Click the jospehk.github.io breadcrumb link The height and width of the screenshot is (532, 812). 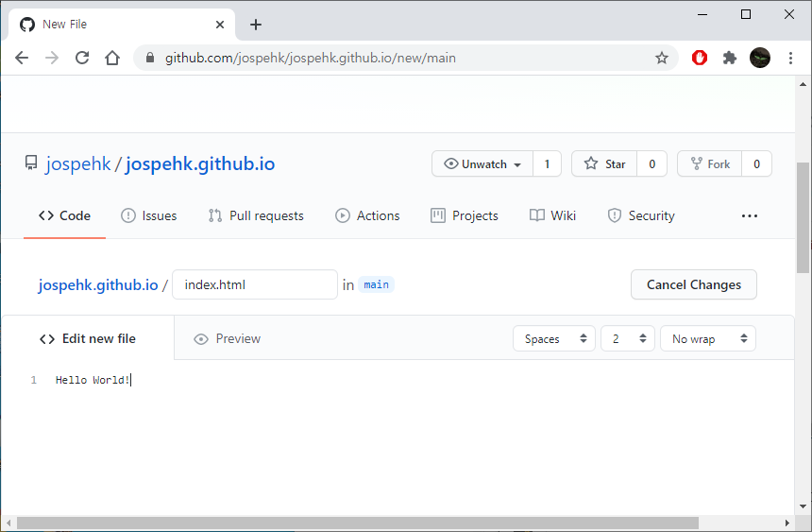click(x=98, y=284)
